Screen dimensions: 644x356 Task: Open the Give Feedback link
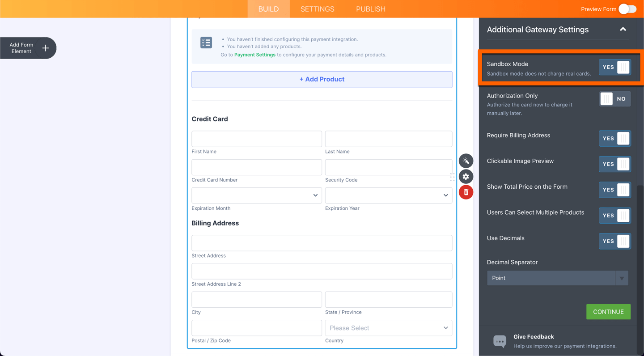(x=534, y=337)
